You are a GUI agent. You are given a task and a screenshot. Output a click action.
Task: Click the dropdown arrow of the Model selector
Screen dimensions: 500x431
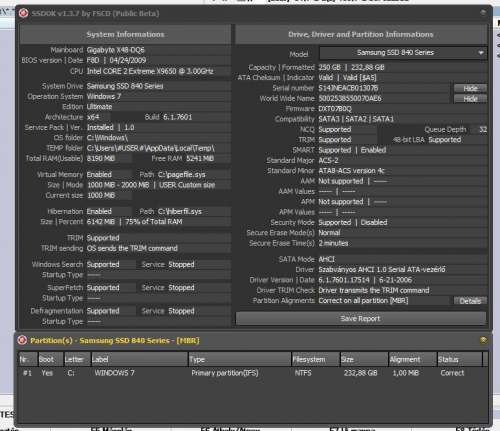pos(481,53)
